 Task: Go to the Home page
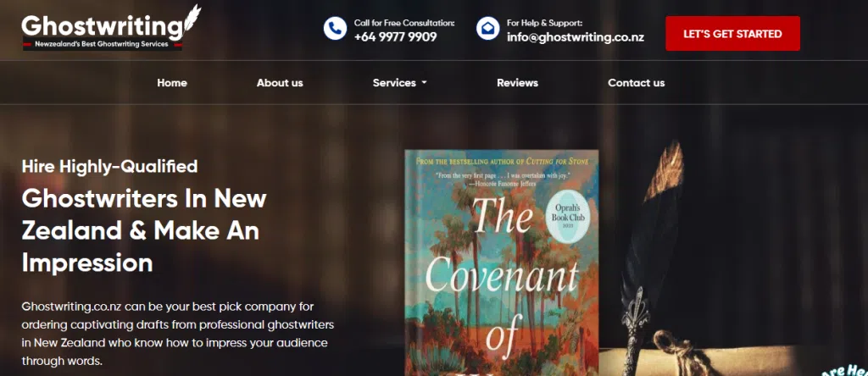(x=172, y=83)
